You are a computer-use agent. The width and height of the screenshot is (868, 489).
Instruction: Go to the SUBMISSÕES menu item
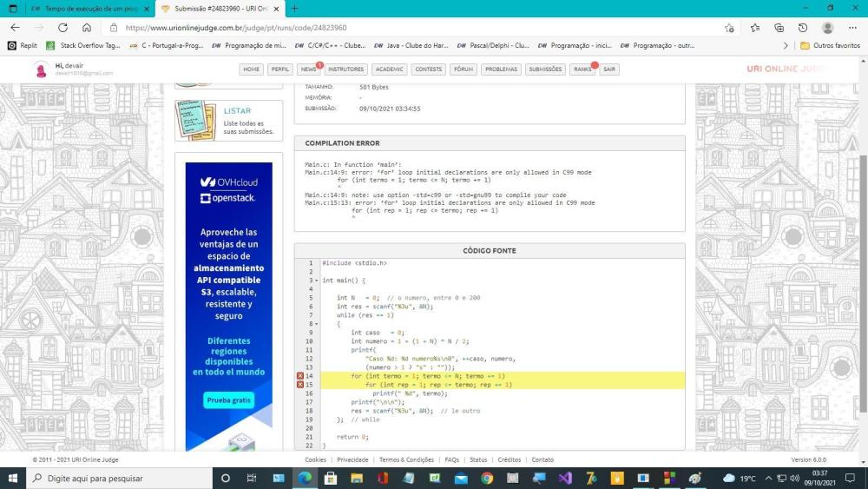pyautogui.click(x=545, y=69)
